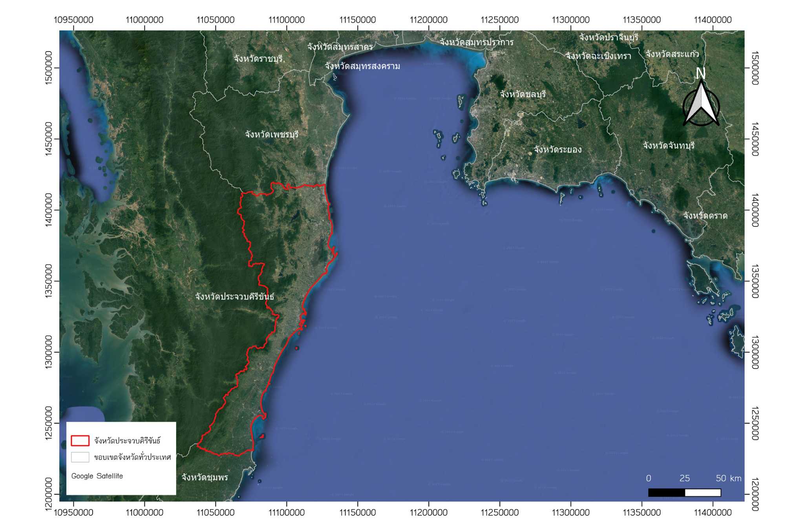Click map label 'จังหวัดสมุทรสงคราม'
The width and height of the screenshot is (804, 532).
[362, 66]
